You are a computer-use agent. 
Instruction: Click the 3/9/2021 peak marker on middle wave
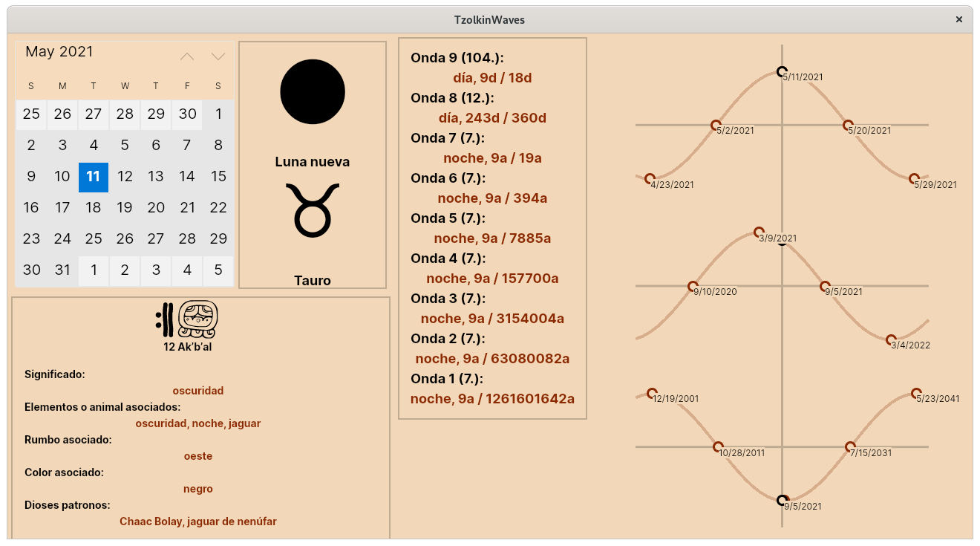[x=759, y=231]
